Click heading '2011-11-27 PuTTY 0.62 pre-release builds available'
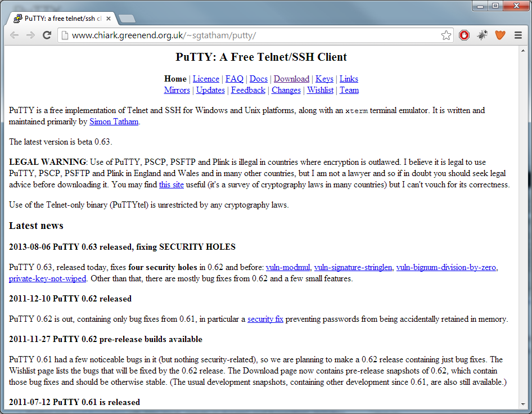The image size is (532, 414). pos(106,339)
